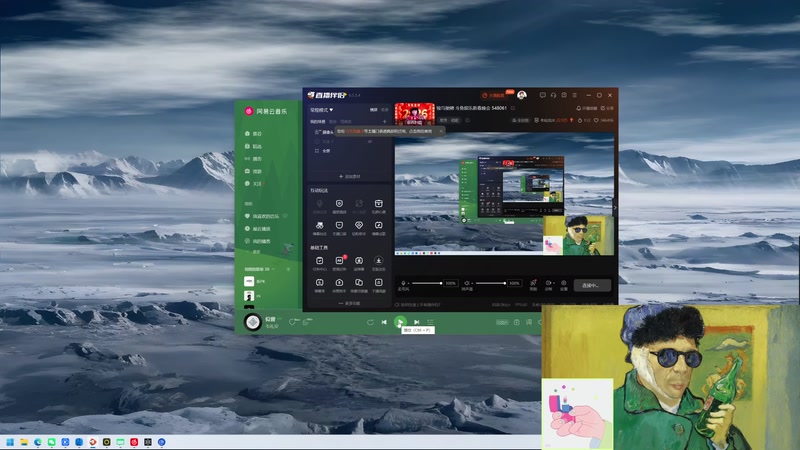Image resolution: width=800 pixels, height=450 pixels.
Task: Open the message icon in streaming companion title bar
Action: coord(542,95)
